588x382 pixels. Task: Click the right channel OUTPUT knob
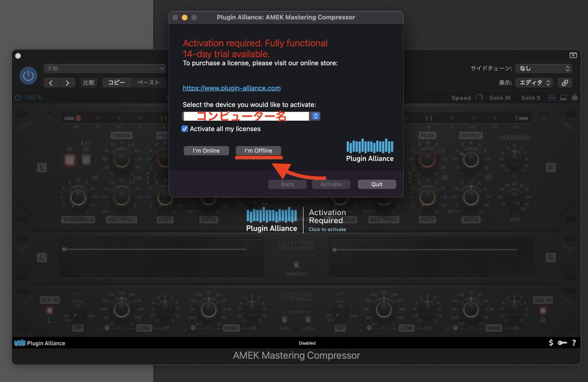471,159
